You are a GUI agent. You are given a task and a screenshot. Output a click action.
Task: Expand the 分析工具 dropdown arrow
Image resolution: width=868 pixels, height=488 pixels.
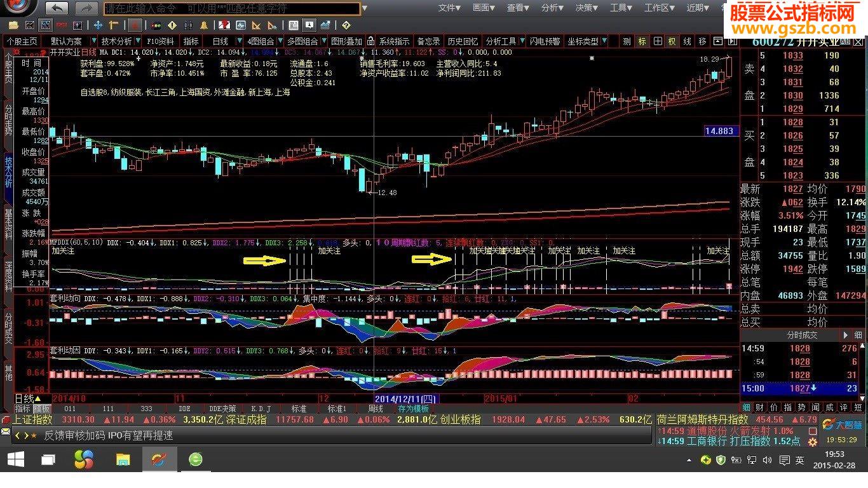(522, 41)
